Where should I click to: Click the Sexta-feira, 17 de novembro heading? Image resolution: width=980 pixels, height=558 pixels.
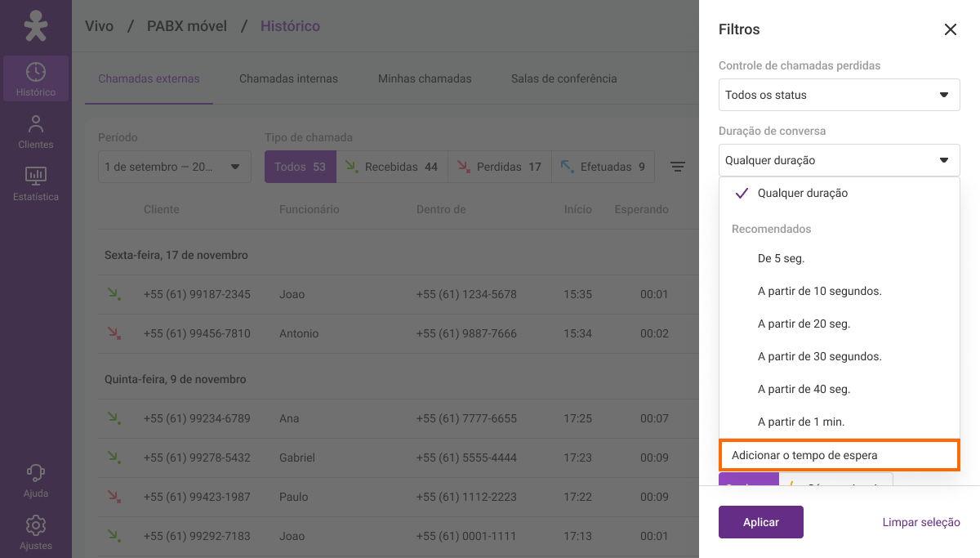[x=176, y=255]
